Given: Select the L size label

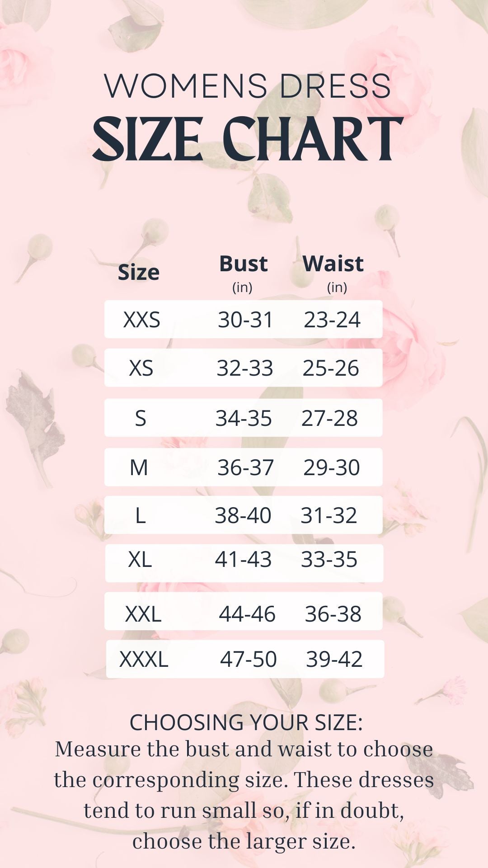Looking at the screenshot, I should [x=141, y=515].
